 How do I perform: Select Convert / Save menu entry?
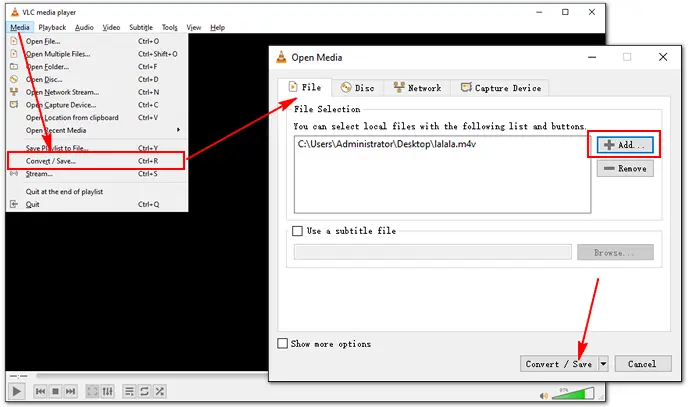point(97,161)
